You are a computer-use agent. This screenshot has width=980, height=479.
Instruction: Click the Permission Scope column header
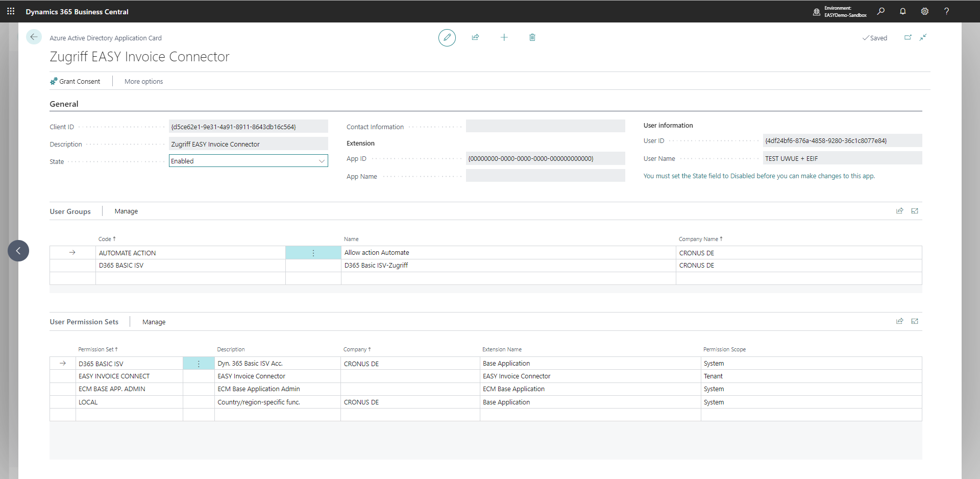click(724, 349)
